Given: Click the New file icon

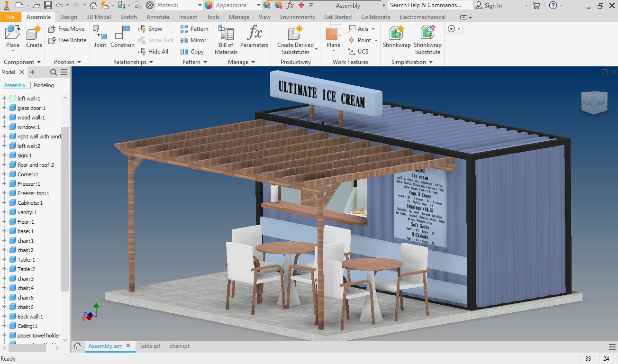Looking at the screenshot, I should click(x=19, y=5).
